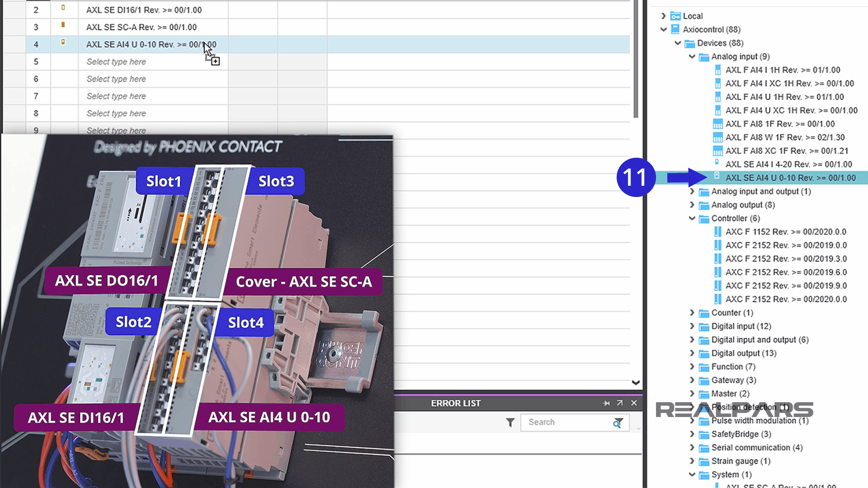Select AXL SE AI4 U 0-10 in device tree
868x488 pixels.
(790, 178)
